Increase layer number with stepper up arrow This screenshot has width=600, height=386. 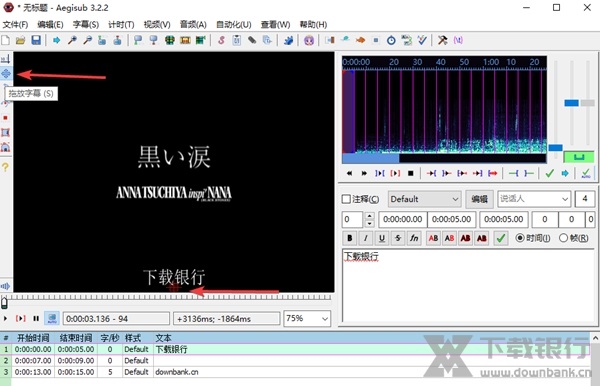pos(369,215)
